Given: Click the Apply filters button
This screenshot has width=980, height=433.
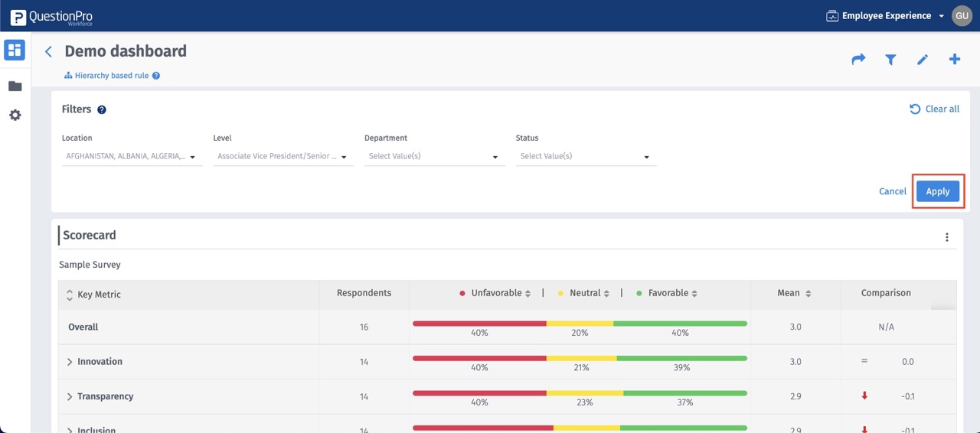Looking at the screenshot, I should point(937,191).
